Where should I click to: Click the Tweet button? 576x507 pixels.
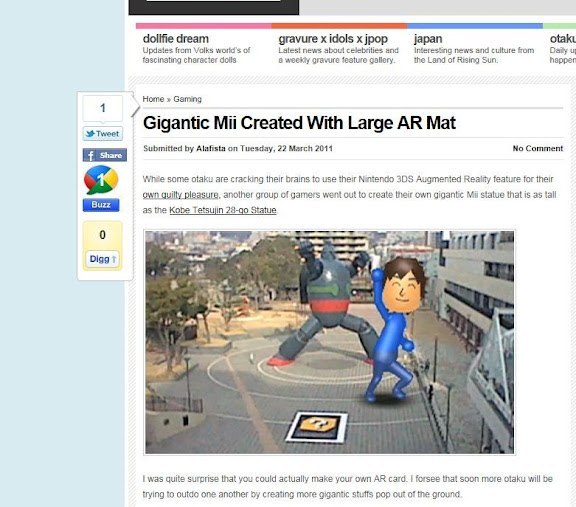(102, 134)
